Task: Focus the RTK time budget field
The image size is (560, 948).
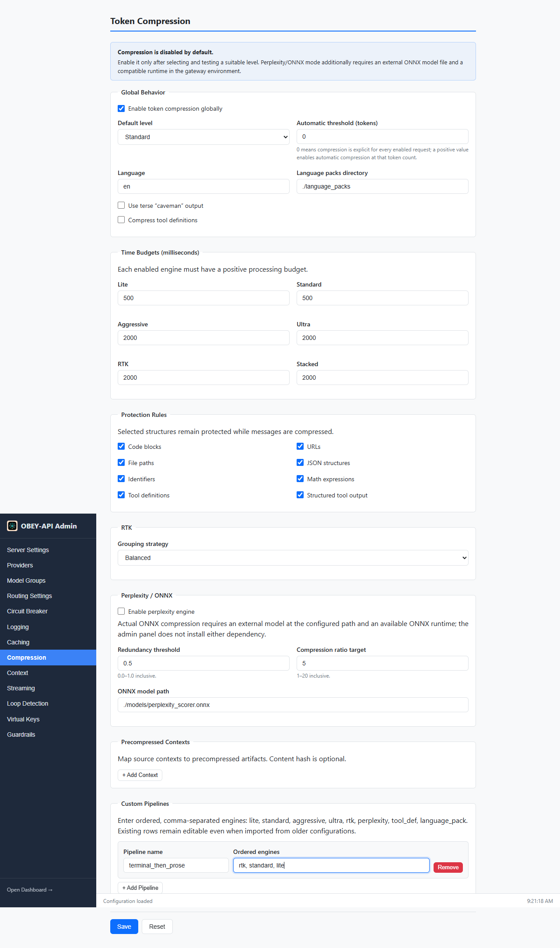Action: [203, 378]
